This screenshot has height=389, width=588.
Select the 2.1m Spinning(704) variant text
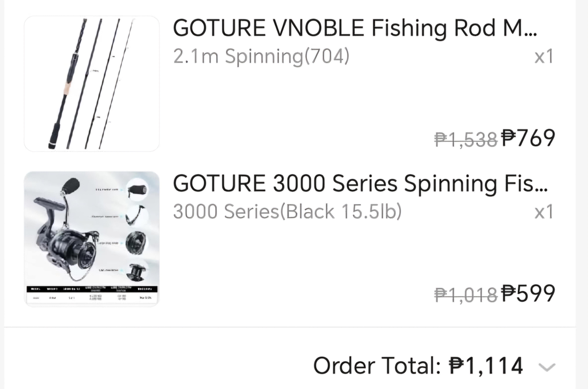click(x=261, y=56)
